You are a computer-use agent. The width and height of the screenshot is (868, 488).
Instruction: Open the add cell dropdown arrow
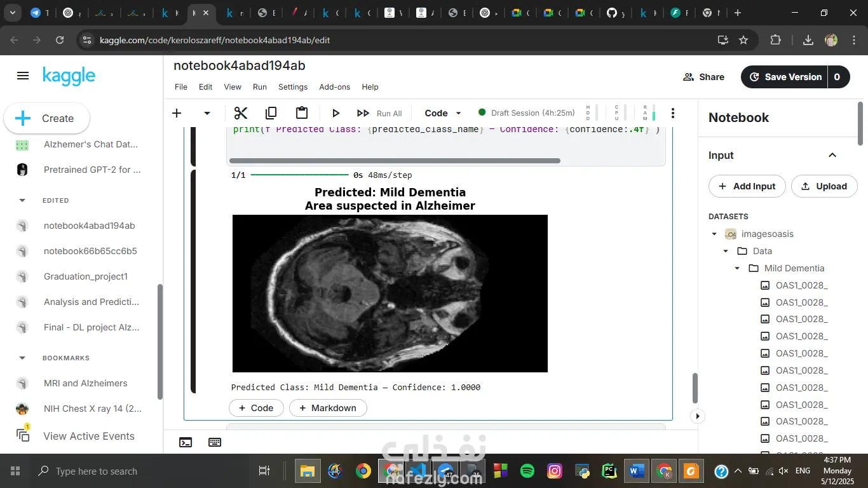click(207, 113)
